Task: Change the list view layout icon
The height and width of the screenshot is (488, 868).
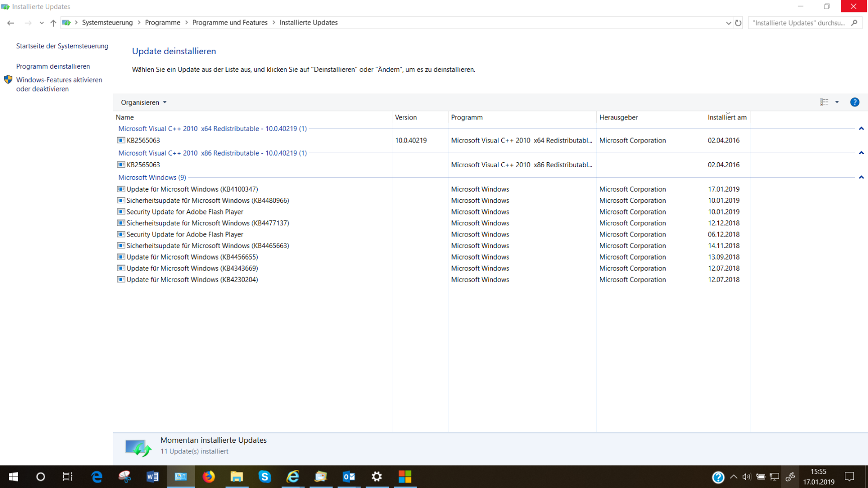Action: coord(824,102)
